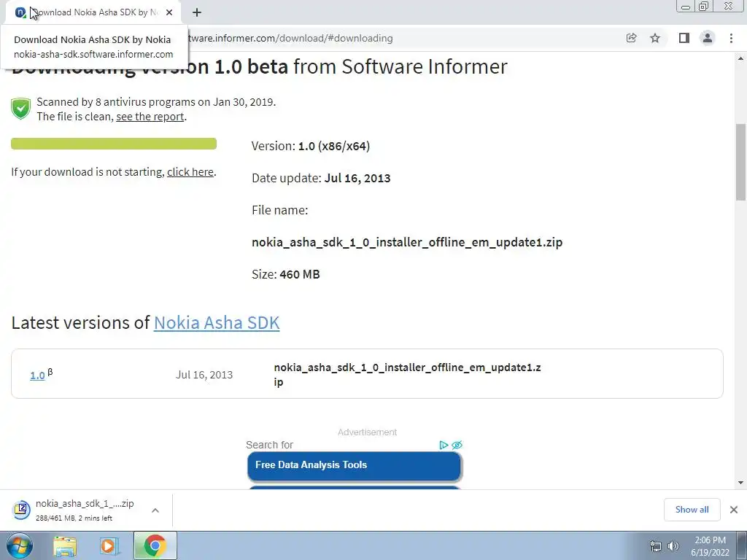The height and width of the screenshot is (560, 747).
Task: Click the green antivirus shield icon
Action: tap(21, 109)
